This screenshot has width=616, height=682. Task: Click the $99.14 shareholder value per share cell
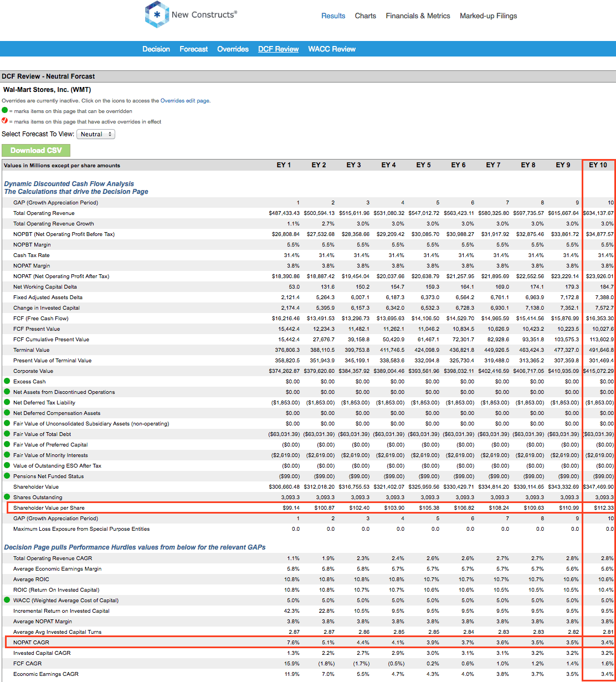coord(291,507)
